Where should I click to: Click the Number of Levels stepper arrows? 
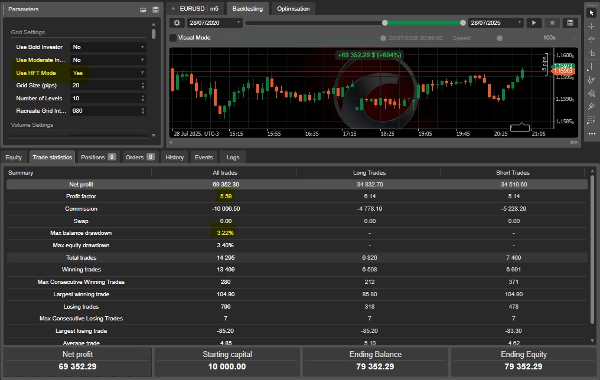(143, 98)
